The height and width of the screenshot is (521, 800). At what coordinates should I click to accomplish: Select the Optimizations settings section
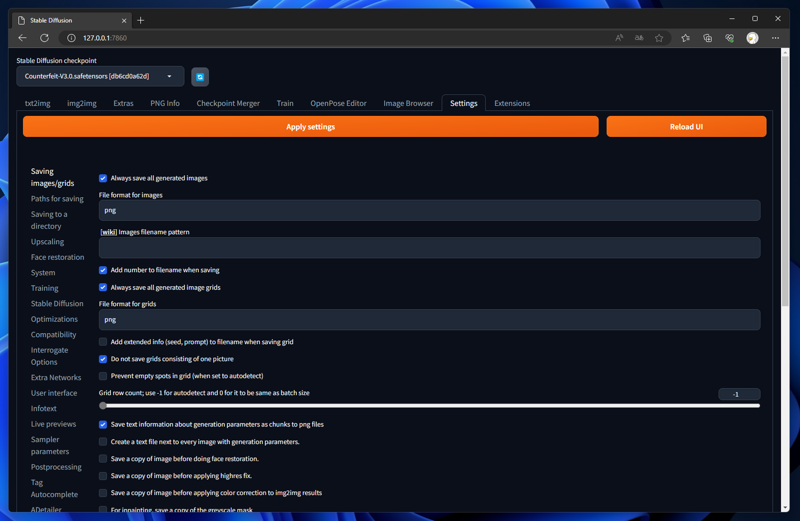[54, 319]
